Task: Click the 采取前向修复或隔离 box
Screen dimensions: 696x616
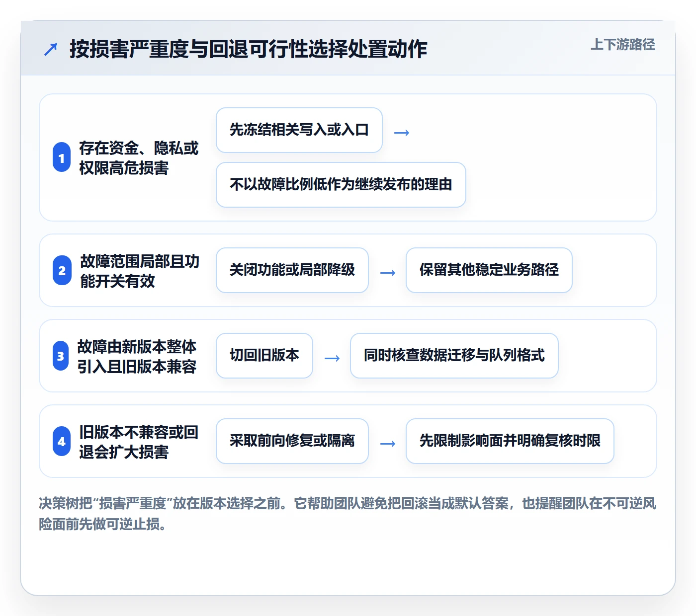Action: coord(292,441)
